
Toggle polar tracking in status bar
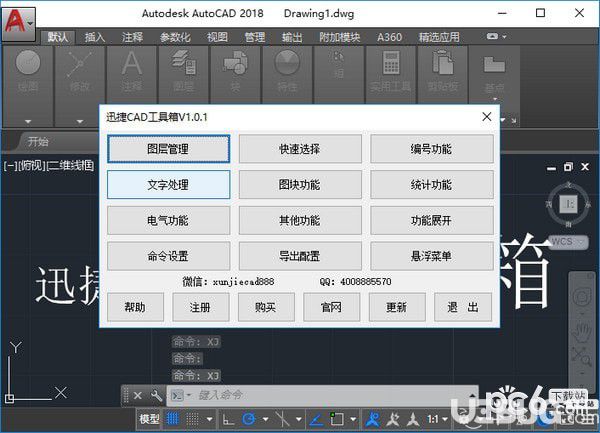(249, 419)
